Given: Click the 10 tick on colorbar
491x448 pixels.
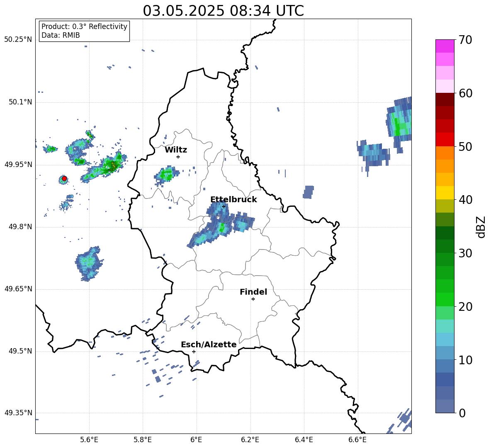Looking at the screenshot, I should [465, 360].
